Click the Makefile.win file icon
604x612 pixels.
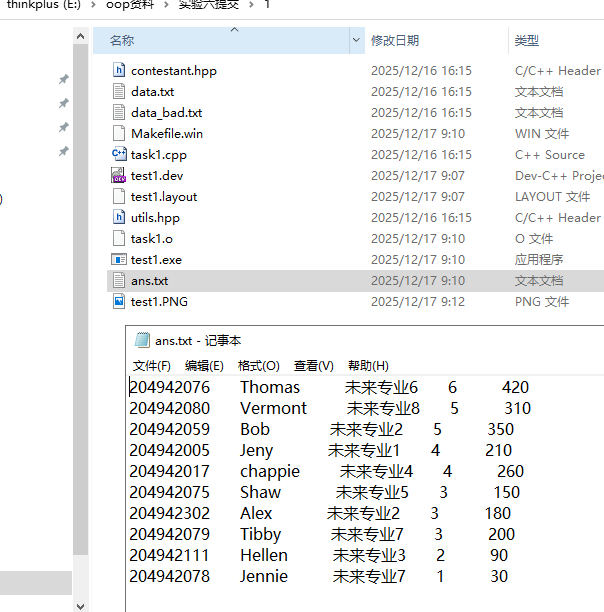pos(119,133)
